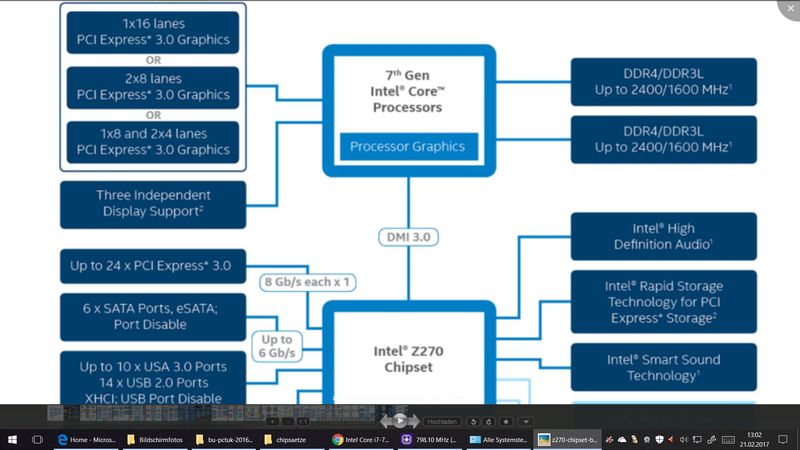Click the 'DMI 3.0' label
Image resolution: width=800 pixels, height=450 pixels.
(408, 237)
